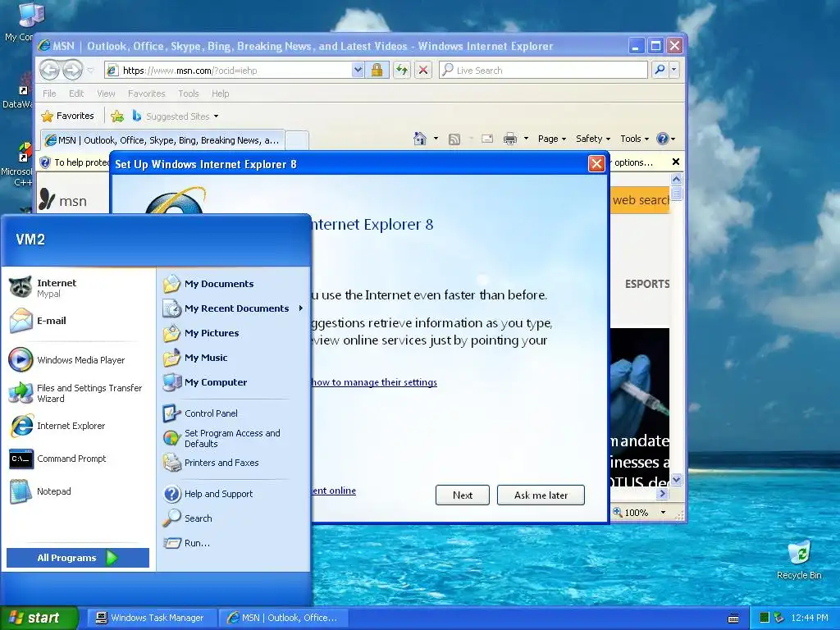Click the Print icon in command bar
Viewport: 840px width, 630px height.
click(x=510, y=139)
